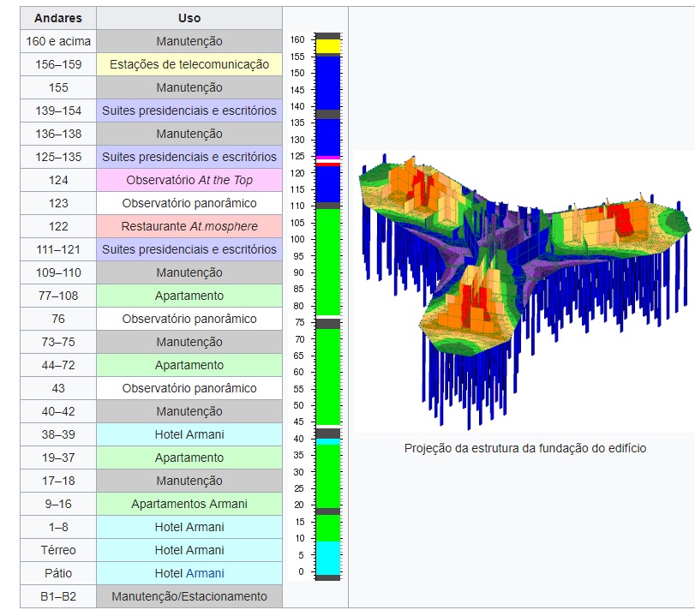Viewport: 695px width, 616px height.
Task: Select the 'Uso' column header
Action: click(189, 18)
